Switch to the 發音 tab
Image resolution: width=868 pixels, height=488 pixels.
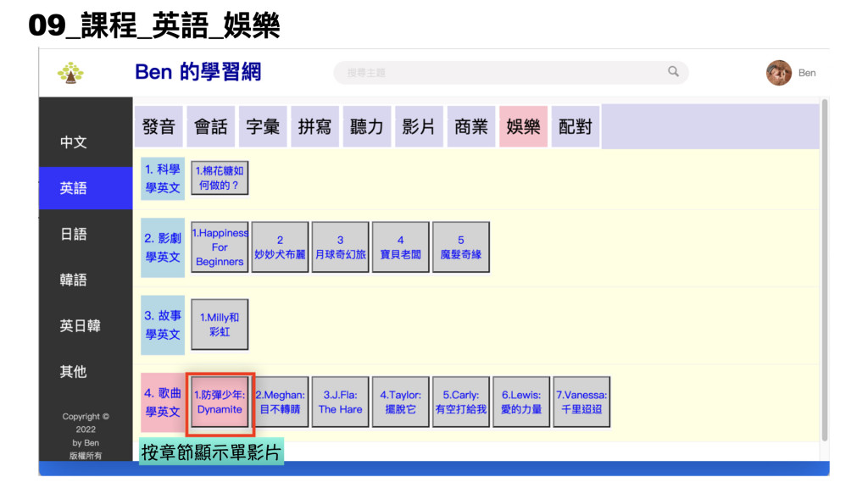tap(159, 127)
